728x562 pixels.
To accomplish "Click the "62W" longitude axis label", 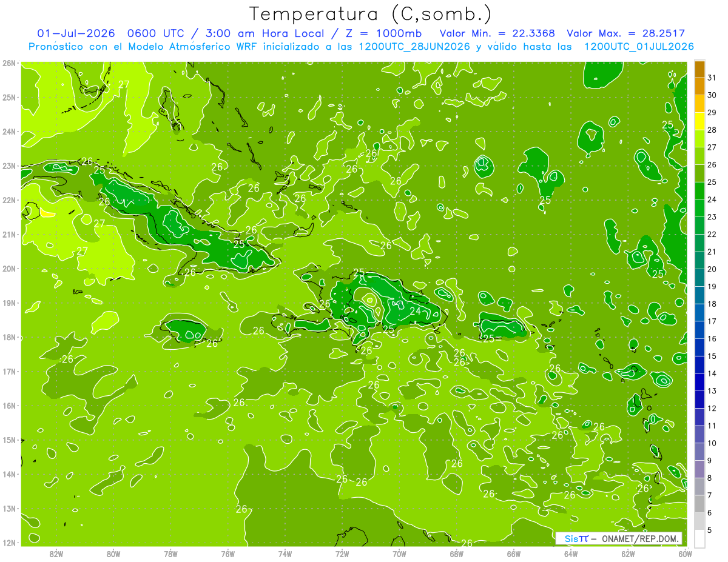I will pyautogui.click(x=628, y=554).
